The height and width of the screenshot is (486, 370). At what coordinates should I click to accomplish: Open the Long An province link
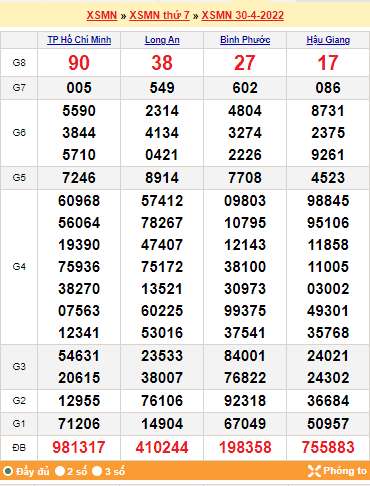(162, 40)
